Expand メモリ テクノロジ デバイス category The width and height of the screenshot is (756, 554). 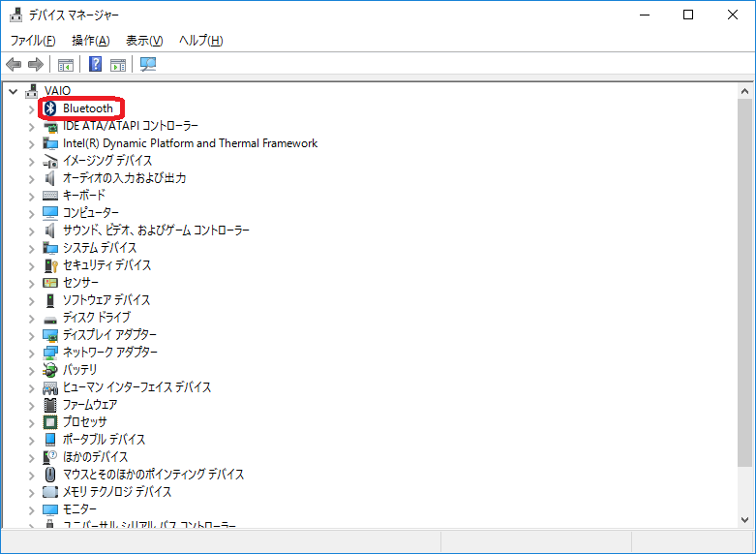pyautogui.click(x=31, y=493)
